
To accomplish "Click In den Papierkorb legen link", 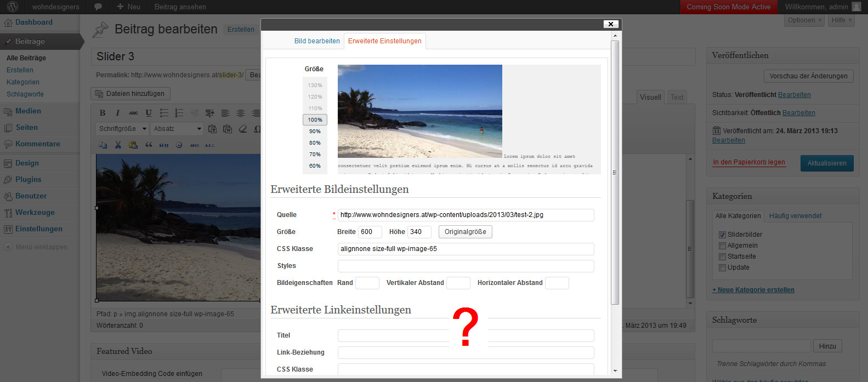I will pyautogui.click(x=749, y=162).
